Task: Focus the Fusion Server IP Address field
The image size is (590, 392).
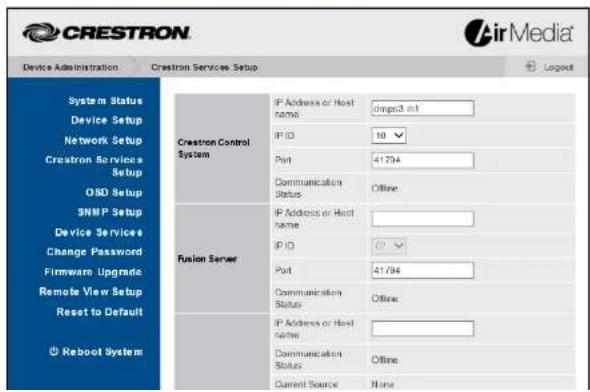Action: (423, 219)
